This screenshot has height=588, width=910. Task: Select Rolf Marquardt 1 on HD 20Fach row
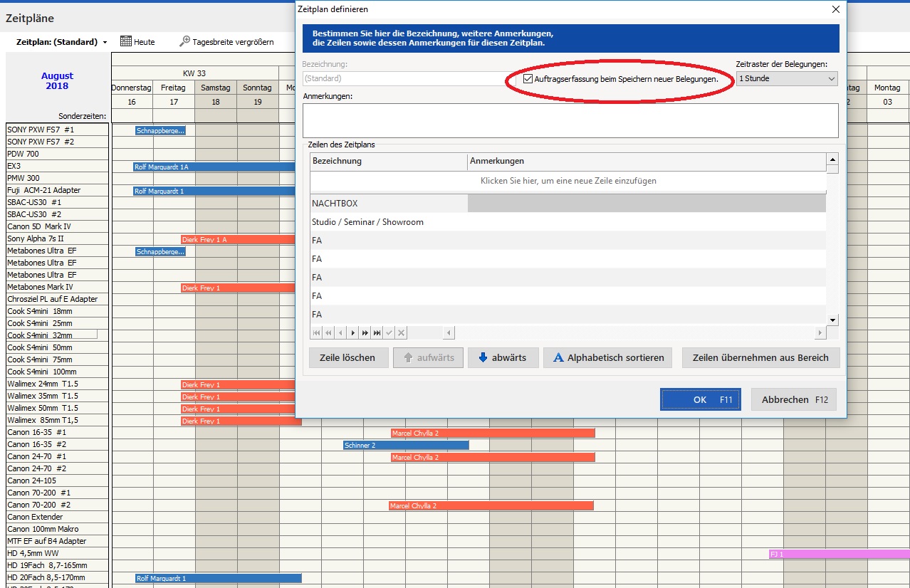pos(219,579)
